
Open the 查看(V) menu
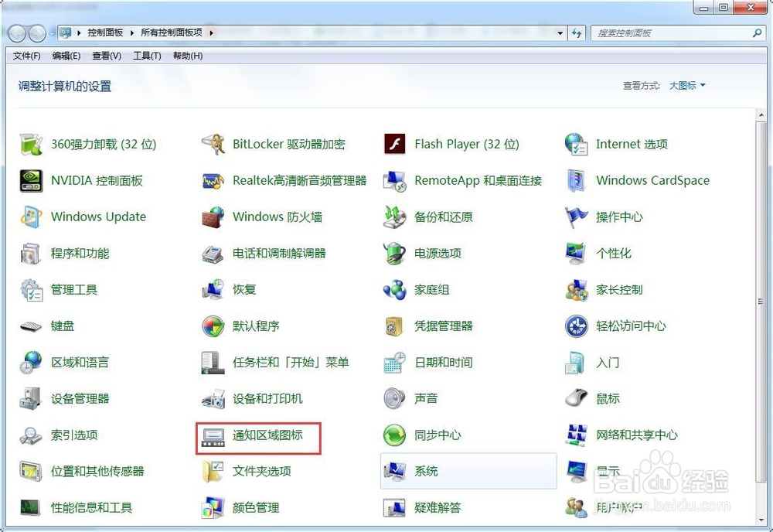(107, 56)
